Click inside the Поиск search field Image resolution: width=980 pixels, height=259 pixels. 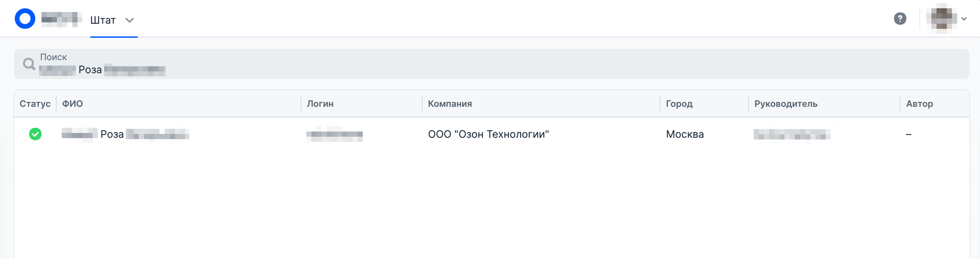click(257, 64)
